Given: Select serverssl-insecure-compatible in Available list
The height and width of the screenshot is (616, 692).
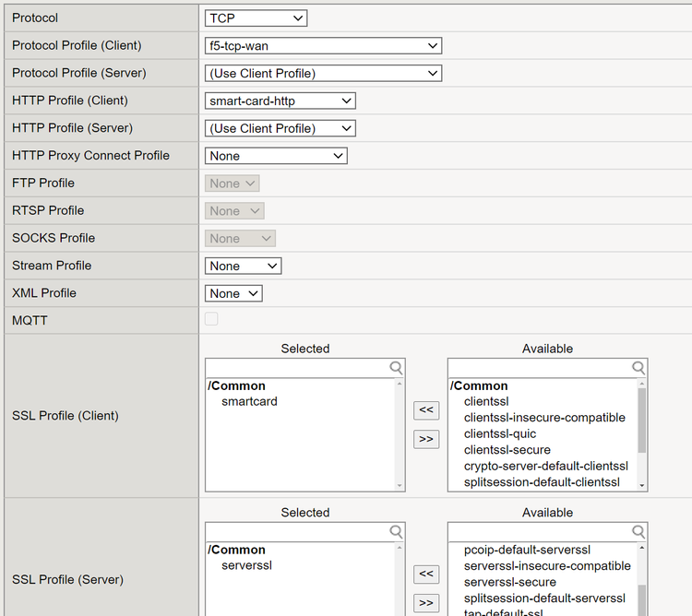Looking at the screenshot, I should pos(547,566).
